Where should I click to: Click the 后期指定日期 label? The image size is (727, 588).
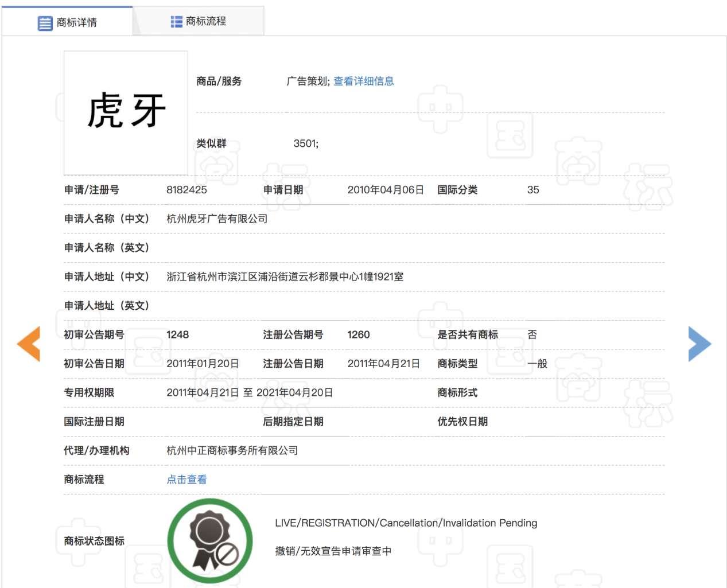click(293, 422)
